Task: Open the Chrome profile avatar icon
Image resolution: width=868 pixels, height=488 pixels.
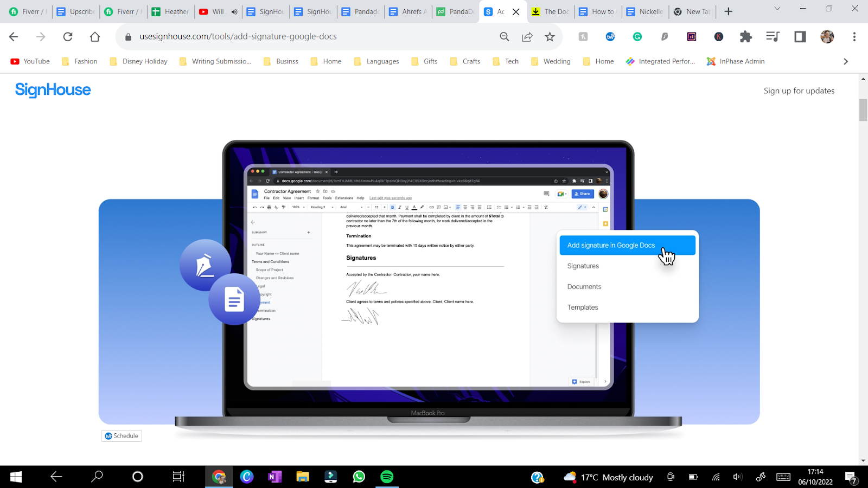Action: (827, 36)
